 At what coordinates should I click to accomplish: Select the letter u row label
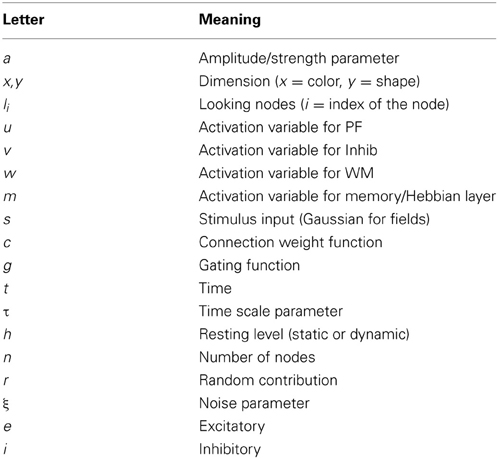7,128
